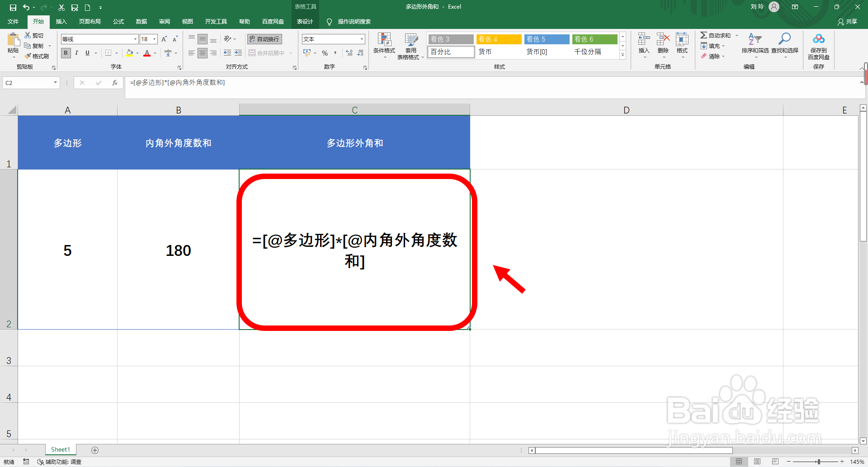
Task: Switch to the 表设计 tab
Action: click(305, 22)
